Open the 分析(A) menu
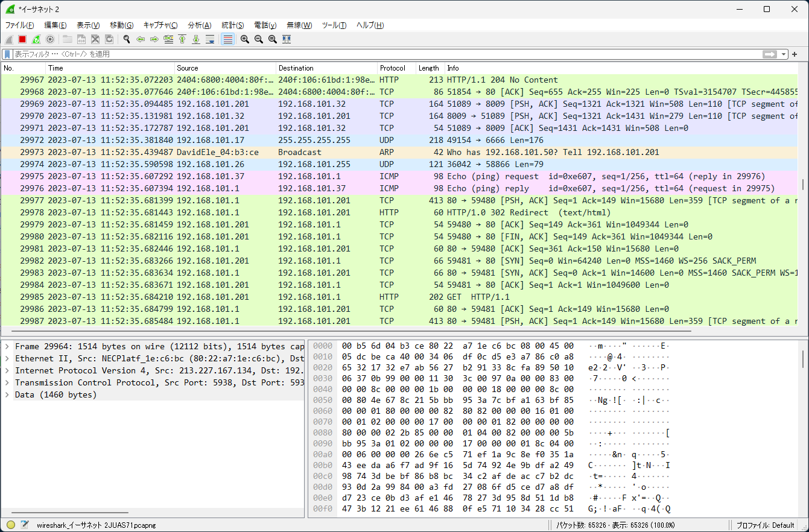Image resolution: width=809 pixels, height=532 pixels. [x=200, y=25]
